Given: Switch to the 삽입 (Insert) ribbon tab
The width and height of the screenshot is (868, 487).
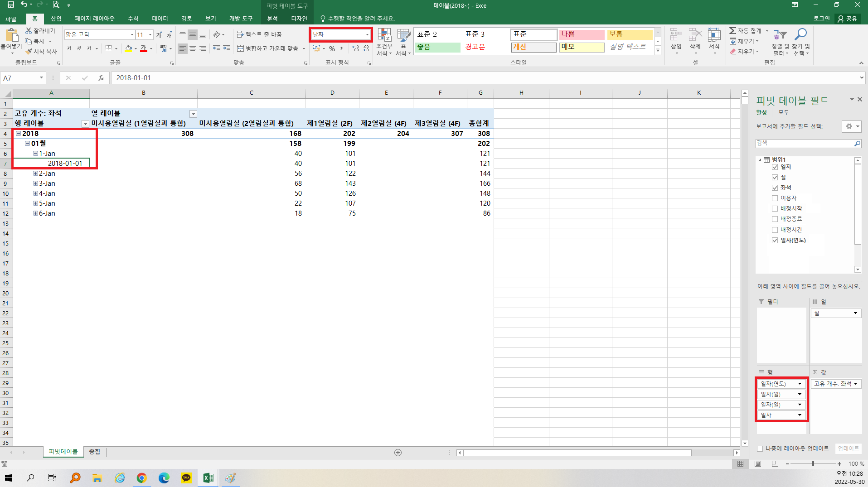Looking at the screenshot, I should pos(56,19).
